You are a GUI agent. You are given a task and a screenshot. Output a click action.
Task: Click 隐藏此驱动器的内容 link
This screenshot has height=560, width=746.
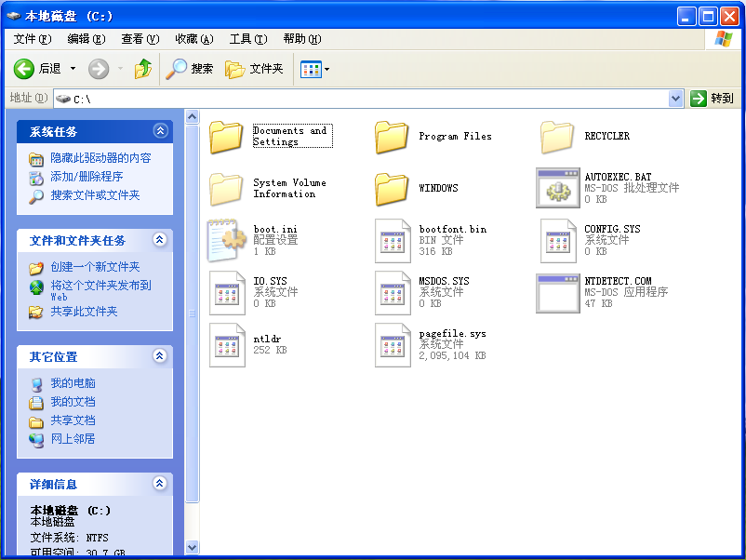(x=100, y=158)
